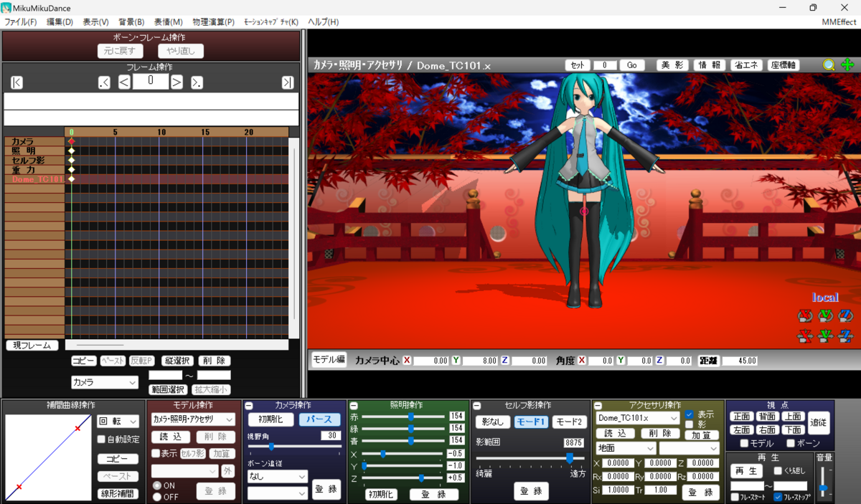Select the ON radio button
Image resolution: width=861 pixels, height=504 pixels.
(x=157, y=485)
